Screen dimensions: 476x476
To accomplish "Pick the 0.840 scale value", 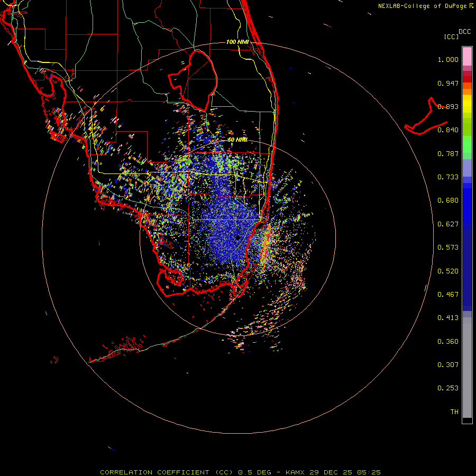I will (x=448, y=130).
